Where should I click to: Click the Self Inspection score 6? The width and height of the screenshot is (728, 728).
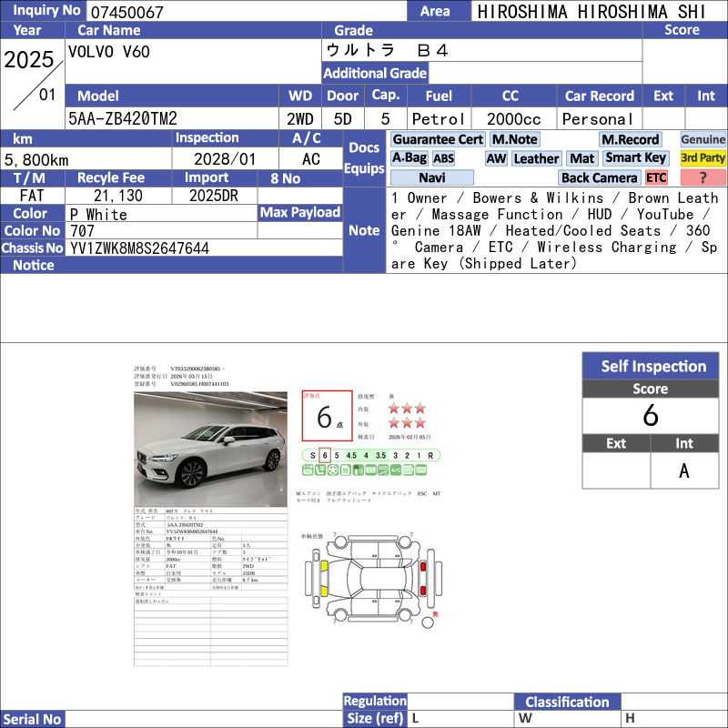(x=651, y=415)
